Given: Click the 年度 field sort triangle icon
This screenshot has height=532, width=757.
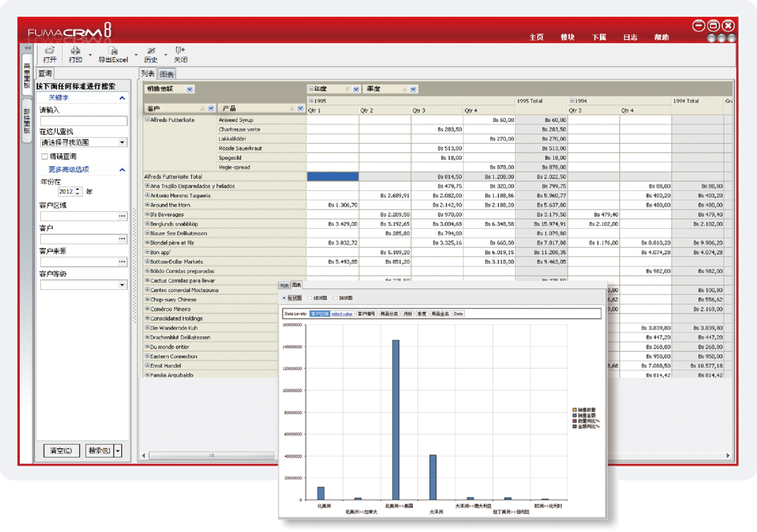Looking at the screenshot, I should (x=348, y=89).
